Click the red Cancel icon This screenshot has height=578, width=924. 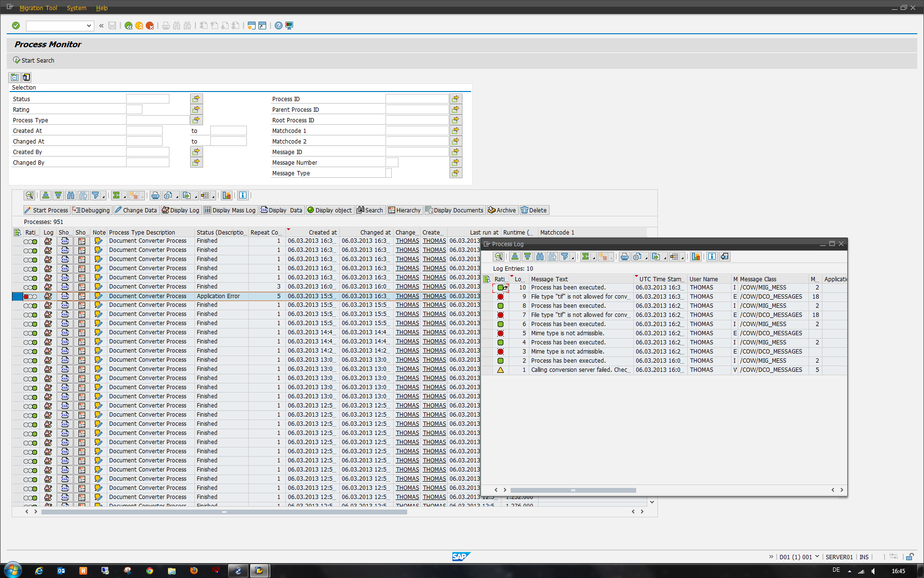pyautogui.click(x=150, y=26)
